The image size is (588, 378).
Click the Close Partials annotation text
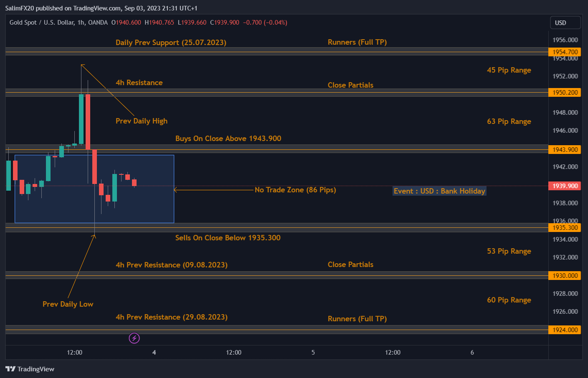pos(350,85)
